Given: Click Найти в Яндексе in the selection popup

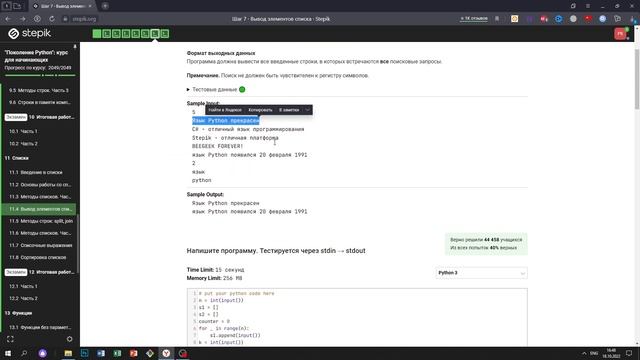Looking at the screenshot, I should click(x=225, y=110).
